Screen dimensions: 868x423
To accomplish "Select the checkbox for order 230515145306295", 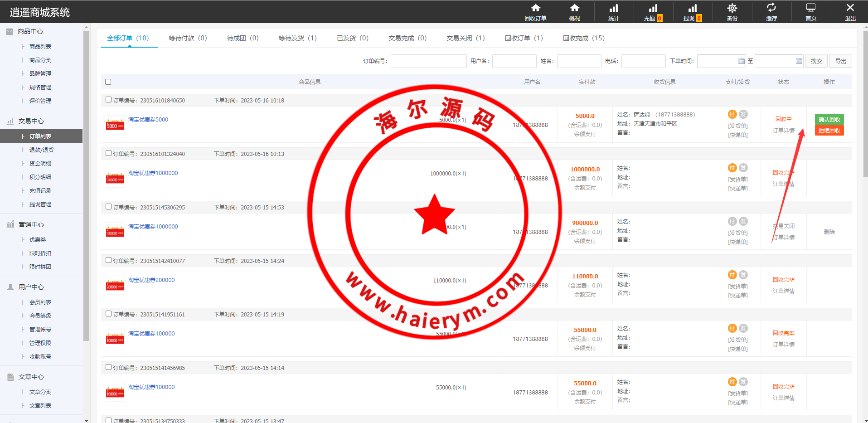I will 108,207.
